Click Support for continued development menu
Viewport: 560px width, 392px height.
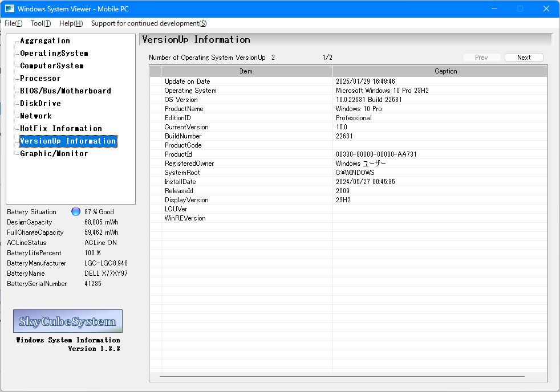[149, 23]
